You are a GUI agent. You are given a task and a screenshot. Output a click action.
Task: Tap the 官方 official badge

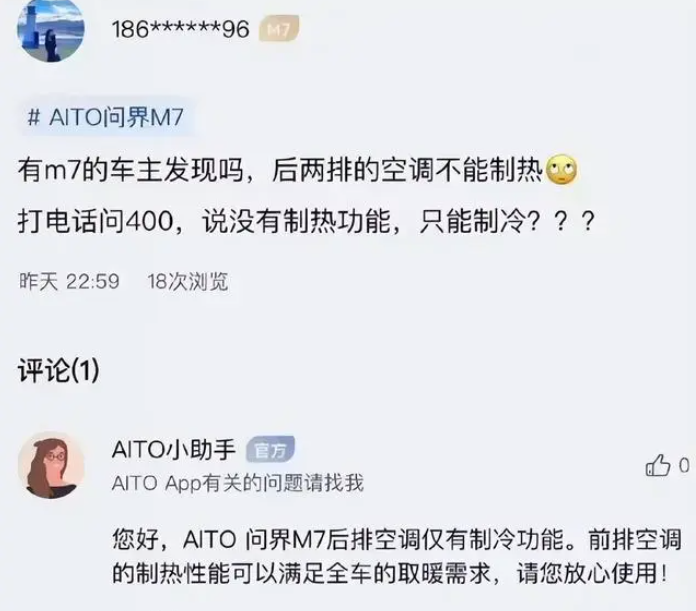270,449
